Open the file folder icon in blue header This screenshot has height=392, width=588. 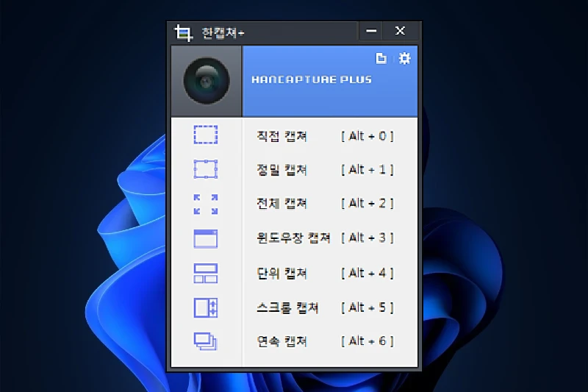pos(381,58)
